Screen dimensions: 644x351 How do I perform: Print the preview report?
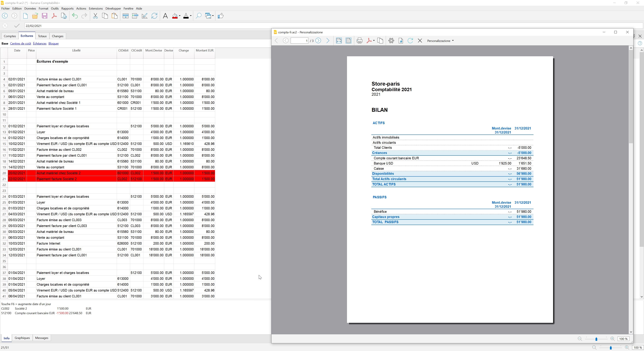click(360, 41)
